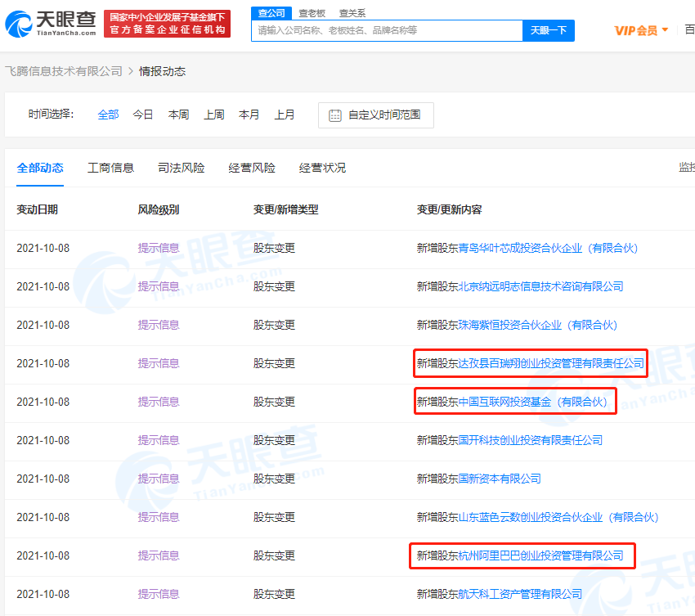Screen dimensions: 695x616
Task: Click 提示信息 risk level in first row
Action: tap(158, 248)
